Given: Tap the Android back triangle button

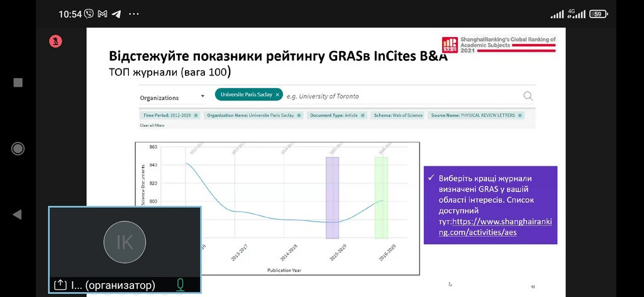Looking at the screenshot, I should (17, 214).
